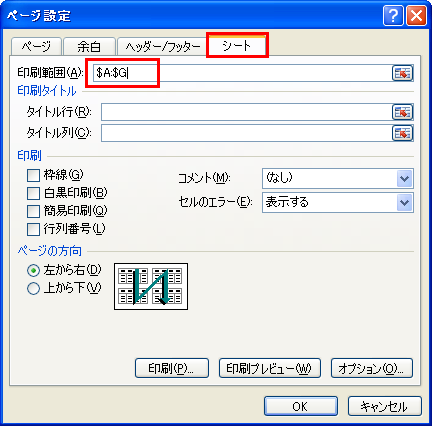Enable the 行列番号 checkbox

tap(33, 229)
